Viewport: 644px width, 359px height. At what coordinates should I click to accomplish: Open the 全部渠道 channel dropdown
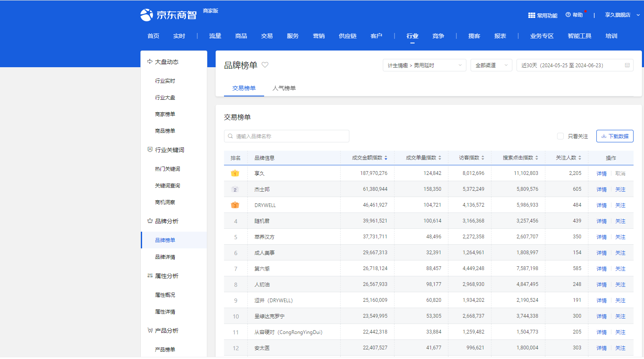[491, 65]
